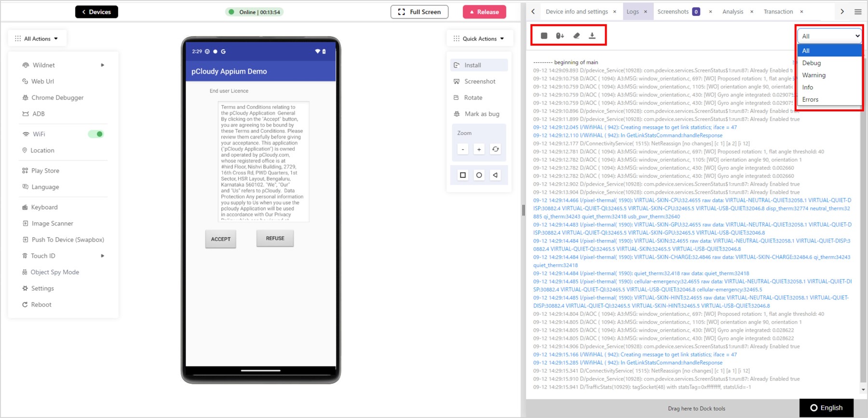
Task: Expand the Touch ID submenu arrow
Action: click(102, 256)
